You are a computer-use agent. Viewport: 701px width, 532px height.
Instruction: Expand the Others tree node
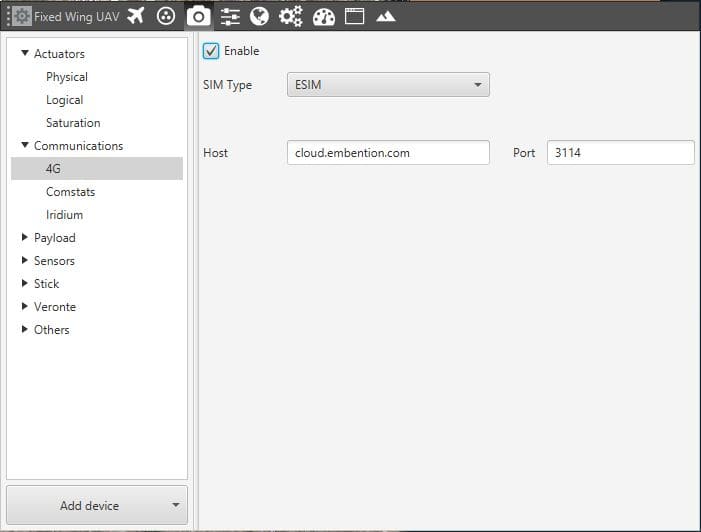(25, 329)
